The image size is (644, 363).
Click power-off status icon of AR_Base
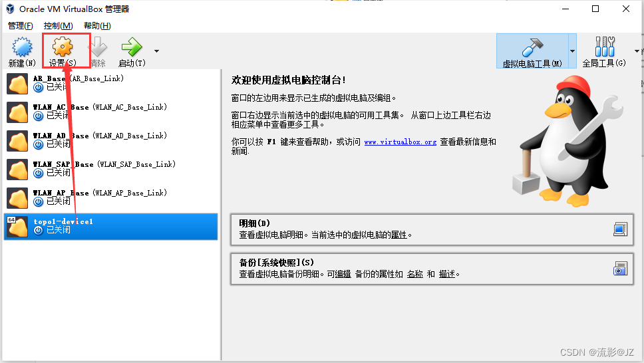pos(38,88)
